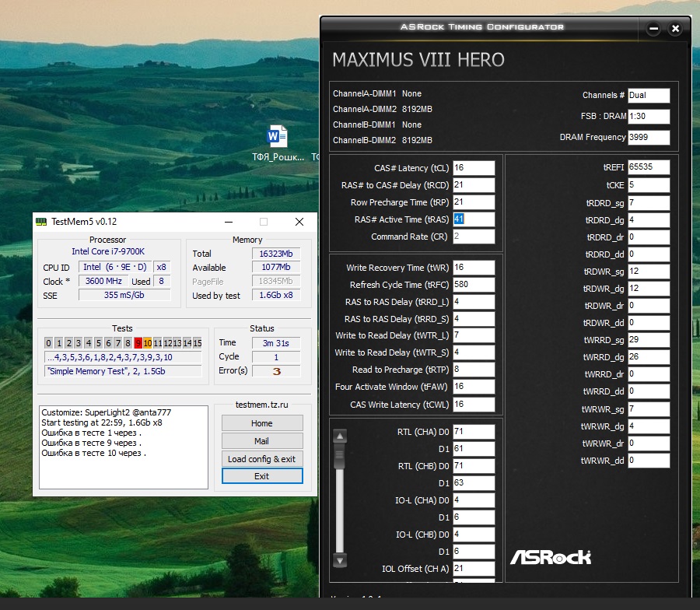Close the ASRock Timing Configurator window
This screenshot has height=610, width=700.
(x=675, y=29)
